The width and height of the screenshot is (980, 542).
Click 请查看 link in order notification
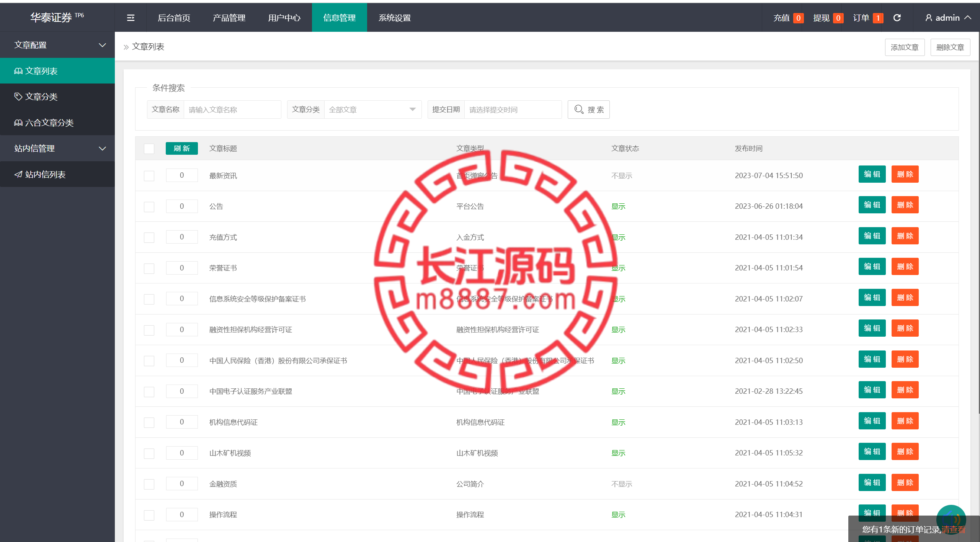coord(953,530)
